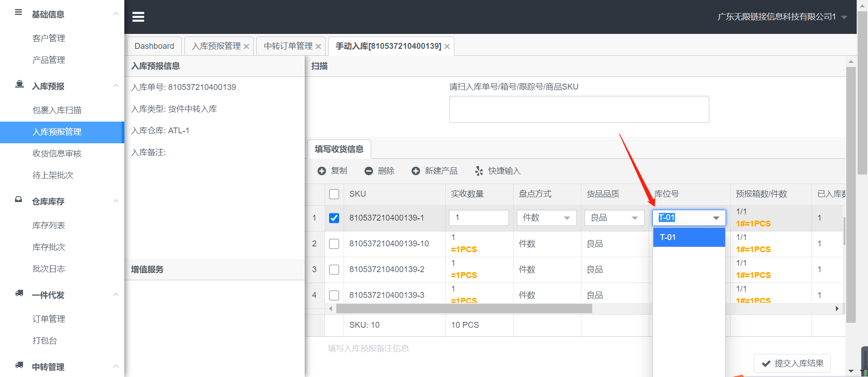Click the 仓库库存 inbox icon in sidebar
868x377 pixels.
pos(19,199)
